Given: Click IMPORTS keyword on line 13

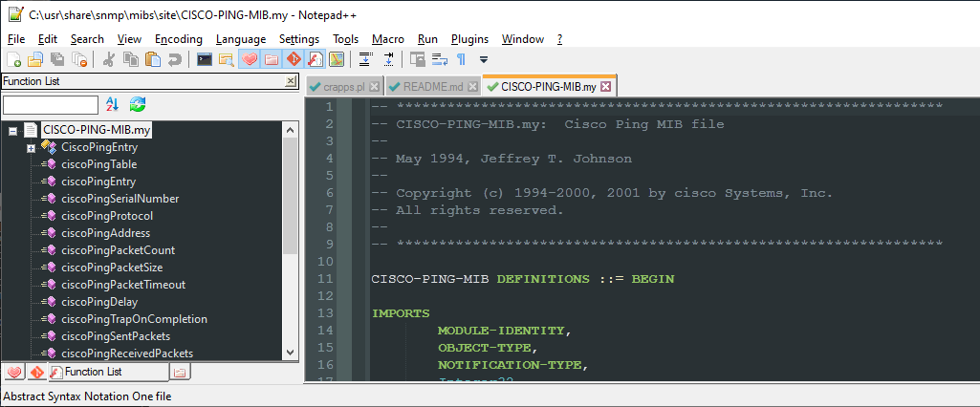Looking at the screenshot, I should (401, 313).
